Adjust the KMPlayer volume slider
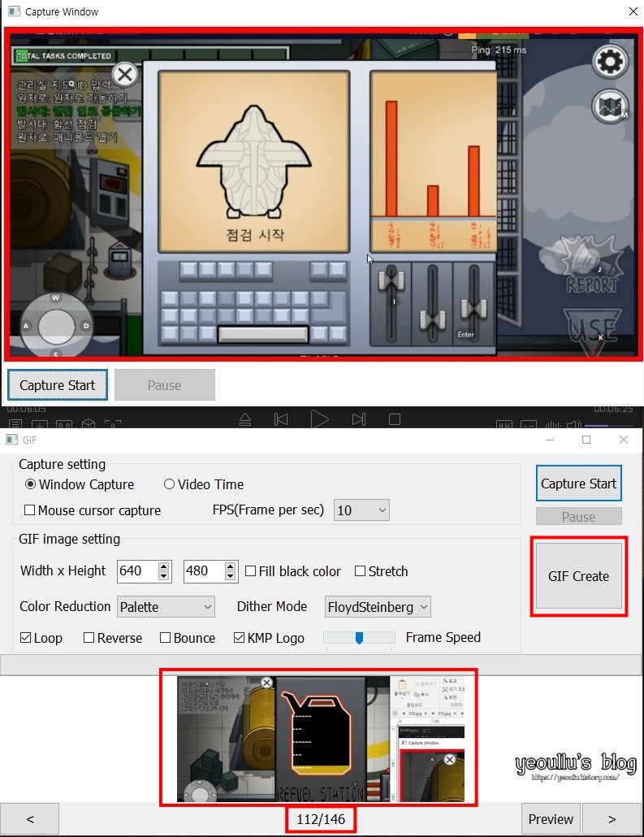The width and height of the screenshot is (644, 837). click(x=611, y=426)
